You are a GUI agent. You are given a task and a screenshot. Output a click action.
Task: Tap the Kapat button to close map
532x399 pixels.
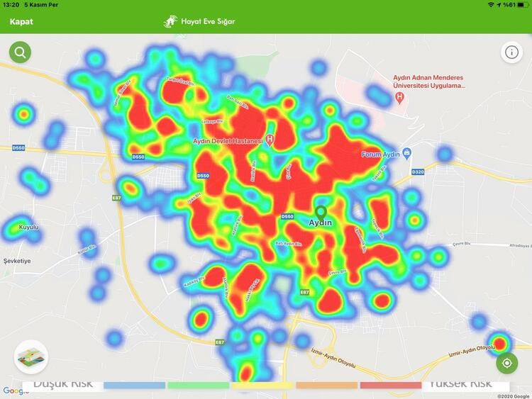click(x=21, y=21)
